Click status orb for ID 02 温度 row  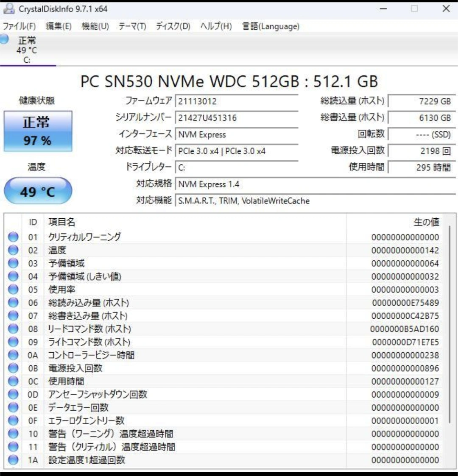click(13, 250)
